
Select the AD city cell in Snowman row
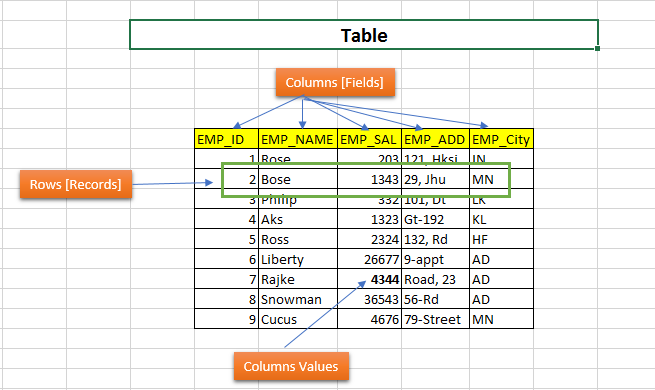click(x=501, y=299)
